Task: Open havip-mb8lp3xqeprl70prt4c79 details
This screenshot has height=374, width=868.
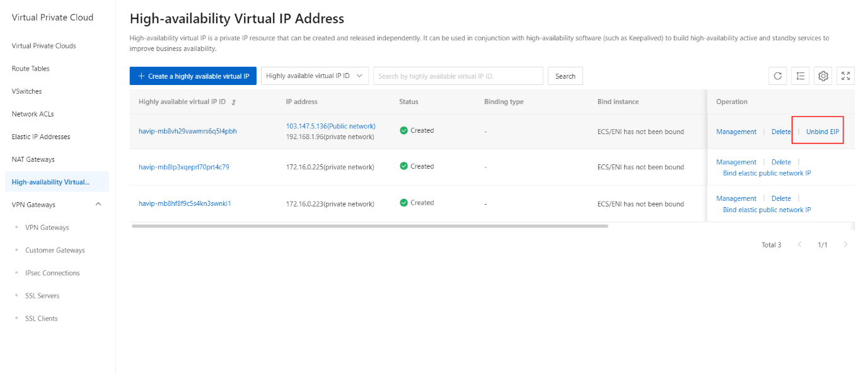Action: 184,167
